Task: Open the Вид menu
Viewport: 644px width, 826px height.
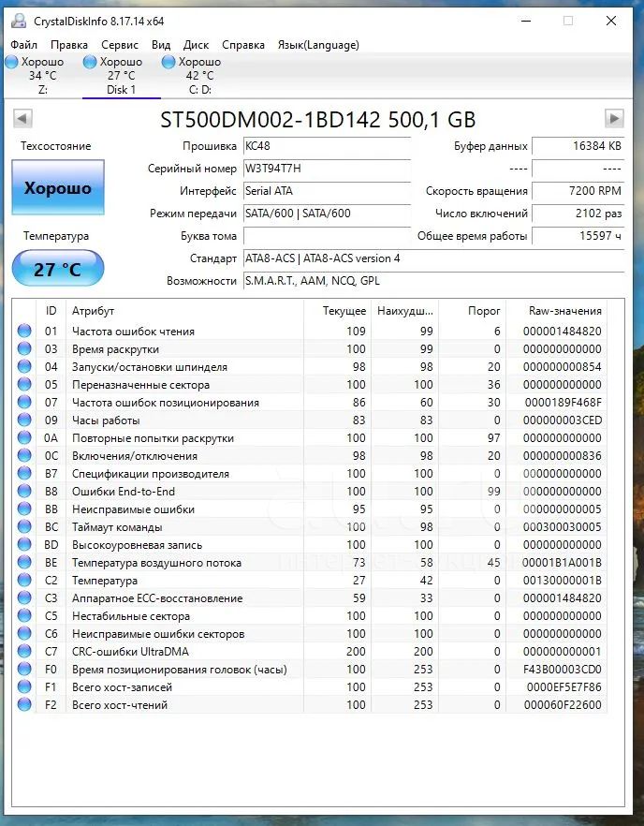Action: click(161, 45)
